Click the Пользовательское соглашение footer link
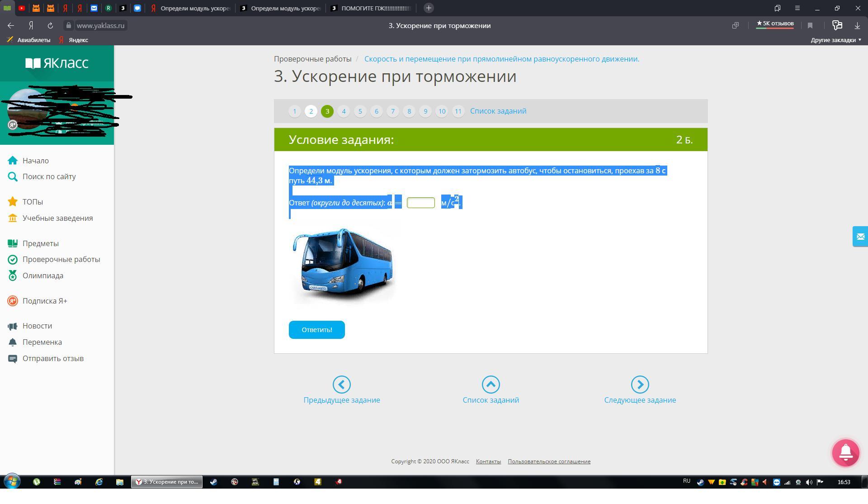Viewport: 868px width, 504px height. pos(549,461)
